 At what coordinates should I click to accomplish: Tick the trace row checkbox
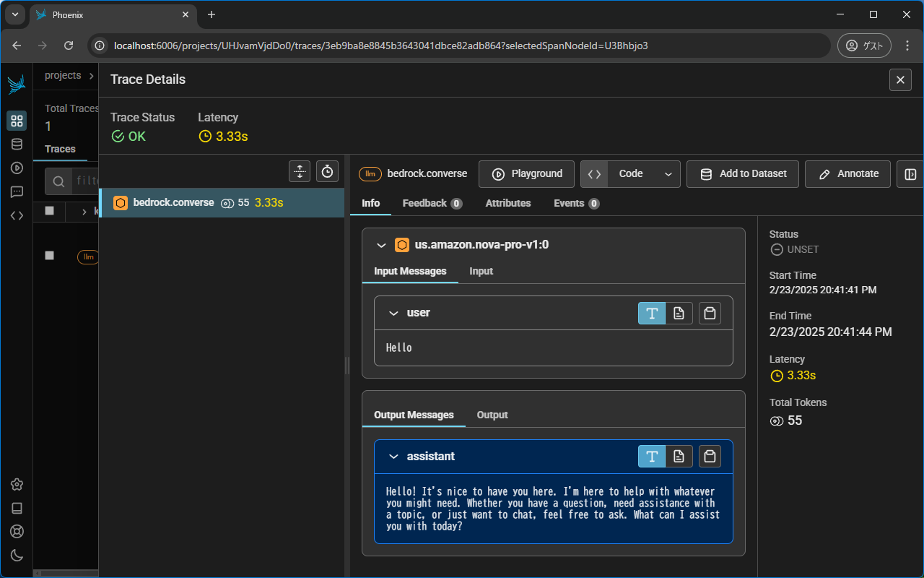coord(49,256)
